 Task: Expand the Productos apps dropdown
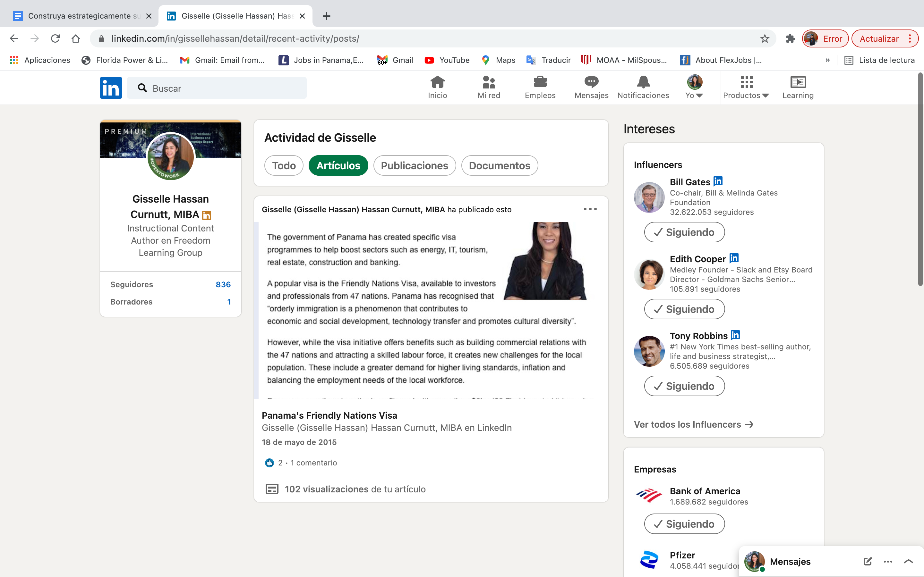coord(746,87)
